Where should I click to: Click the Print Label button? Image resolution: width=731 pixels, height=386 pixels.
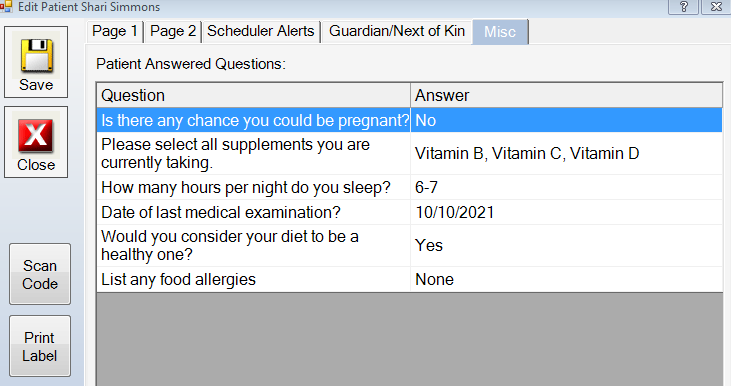pos(40,346)
